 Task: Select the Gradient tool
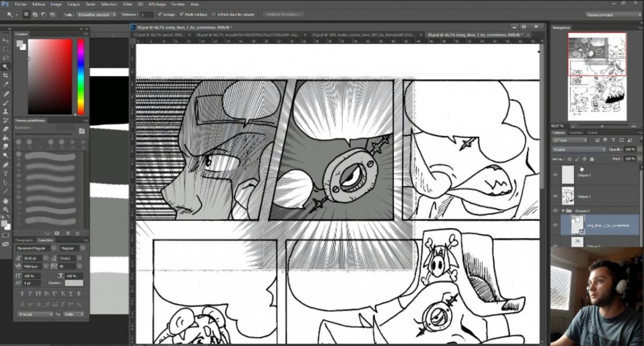tap(6, 138)
